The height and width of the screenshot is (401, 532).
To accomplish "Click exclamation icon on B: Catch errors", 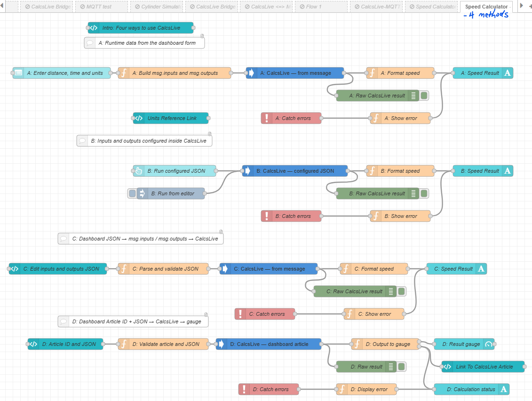I will [267, 217].
